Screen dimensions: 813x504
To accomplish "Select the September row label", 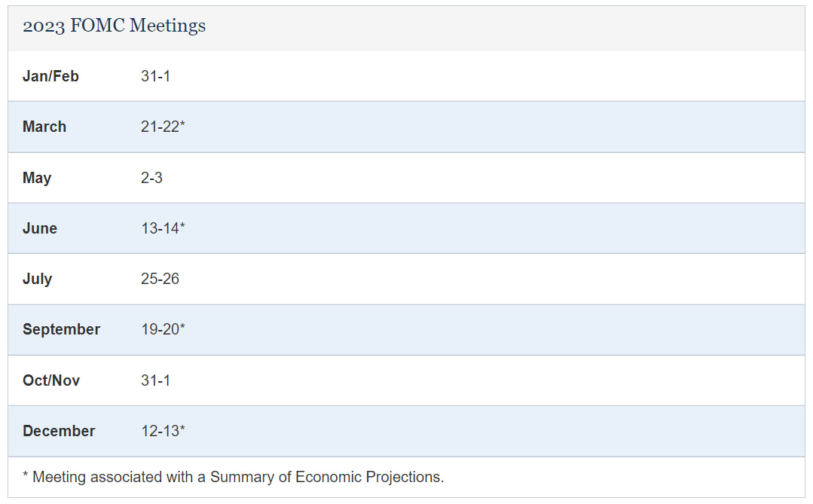I will [61, 329].
